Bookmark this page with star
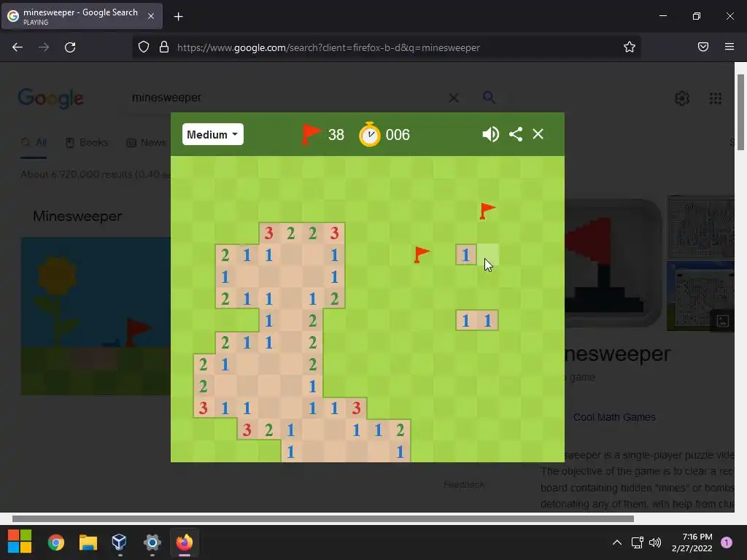This screenshot has width=747, height=560. pos(630,47)
